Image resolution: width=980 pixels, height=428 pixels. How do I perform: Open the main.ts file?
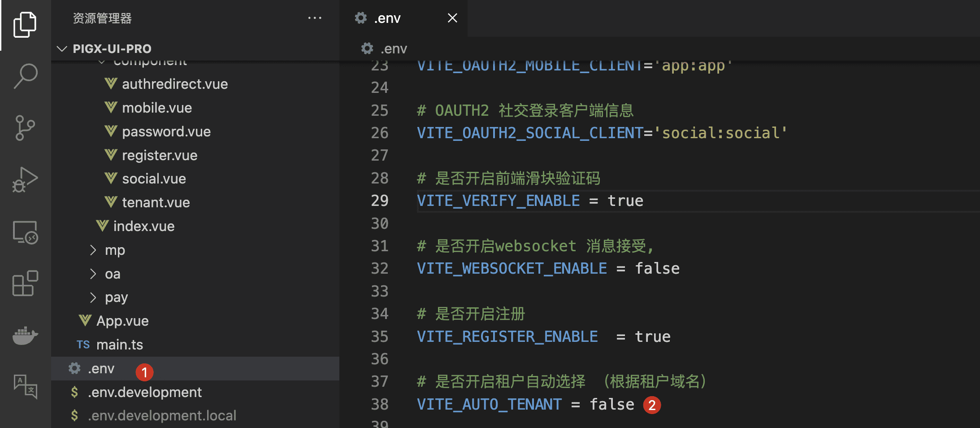coord(120,345)
